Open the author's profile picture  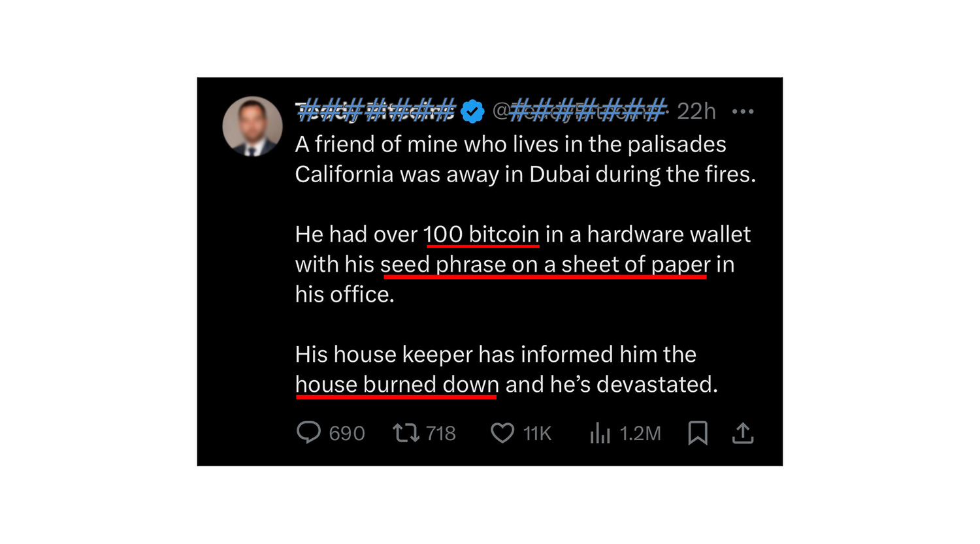pos(252,127)
